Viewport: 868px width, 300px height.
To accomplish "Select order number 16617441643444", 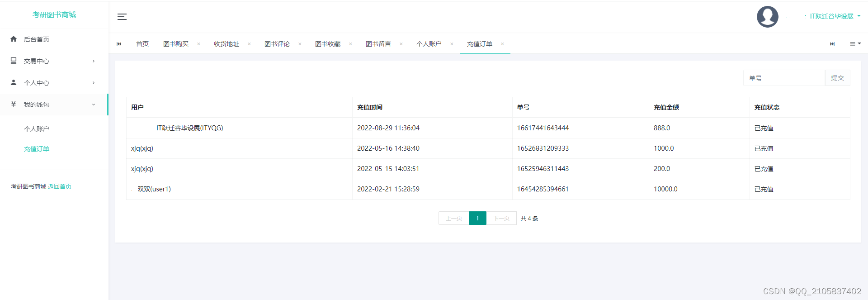I will [x=543, y=128].
